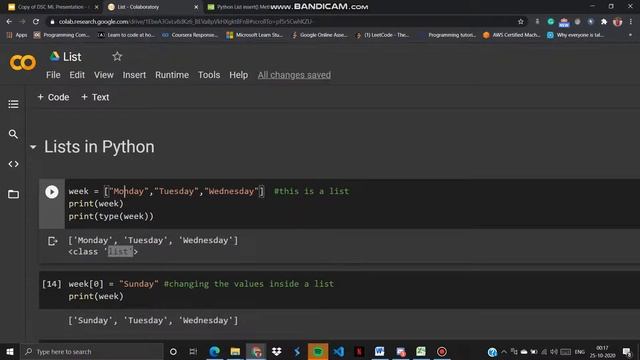Open the Help menu

(238, 75)
